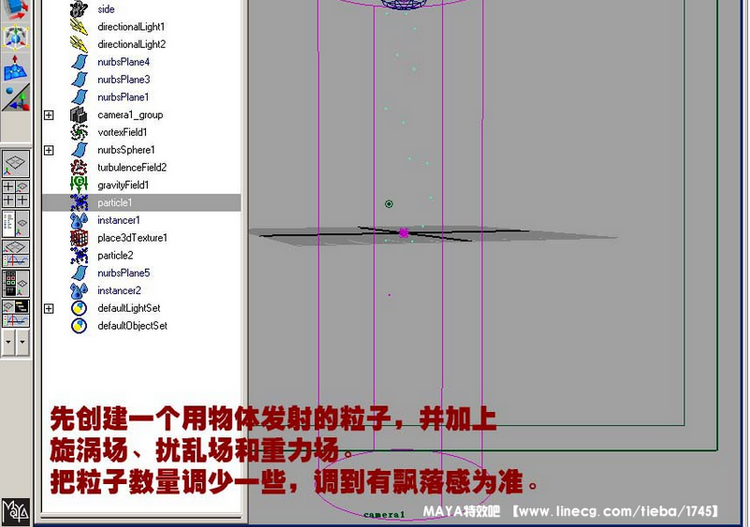
Task: Click the defaultLightSet set icon
Action: click(x=79, y=308)
